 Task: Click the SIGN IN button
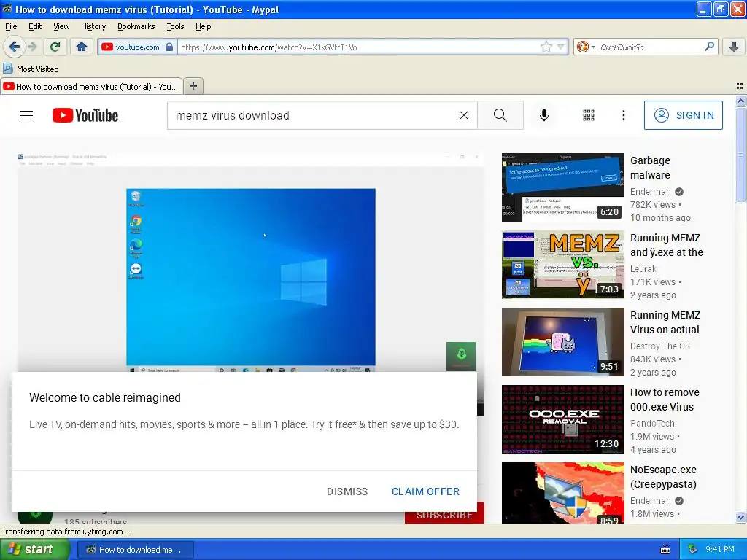click(683, 115)
